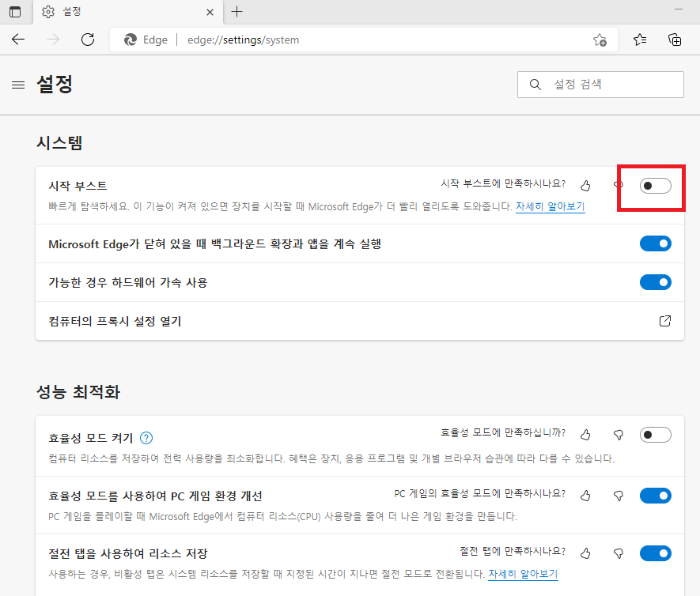Open a new tab with plus button
Screen dimensions: 700x596
(236, 12)
